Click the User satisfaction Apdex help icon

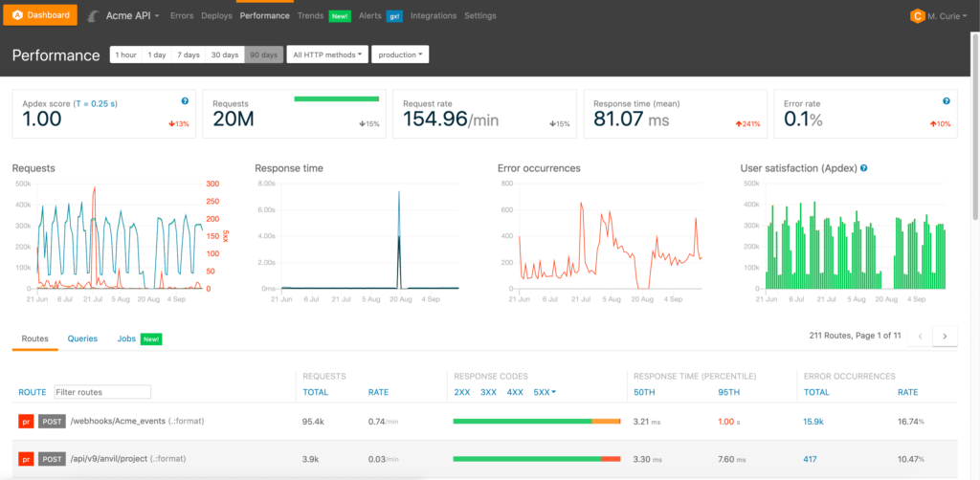coord(863,168)
